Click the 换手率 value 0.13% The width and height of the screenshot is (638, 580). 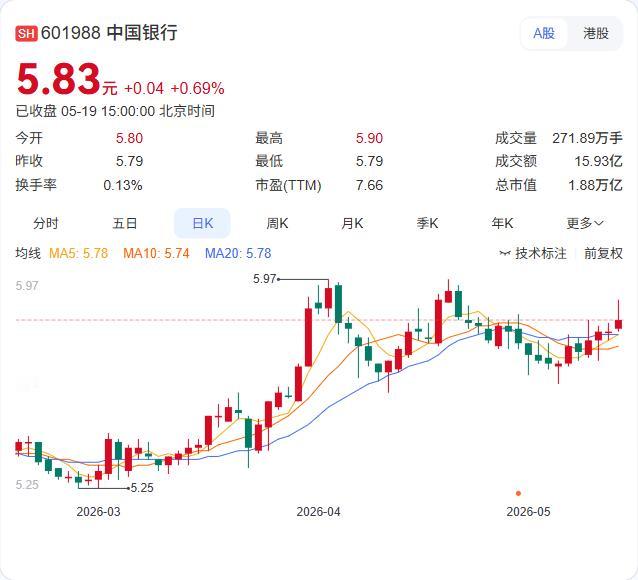click(123, 186)
